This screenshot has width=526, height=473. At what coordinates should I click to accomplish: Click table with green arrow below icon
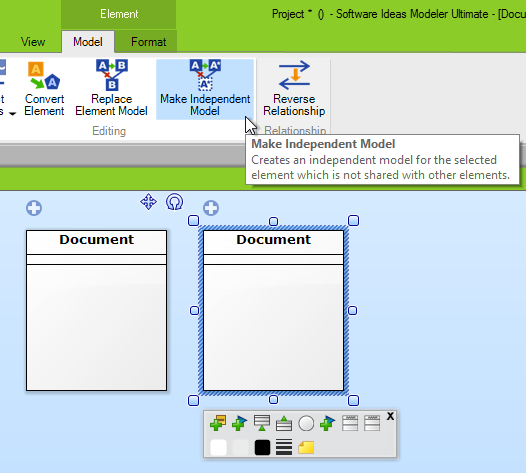tap(262, 423)
